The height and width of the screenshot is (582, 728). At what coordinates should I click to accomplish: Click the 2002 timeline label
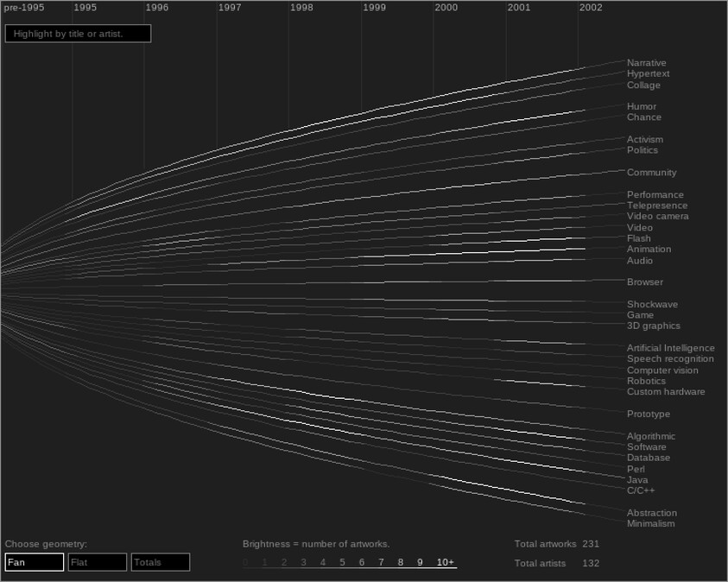point(591,8)
